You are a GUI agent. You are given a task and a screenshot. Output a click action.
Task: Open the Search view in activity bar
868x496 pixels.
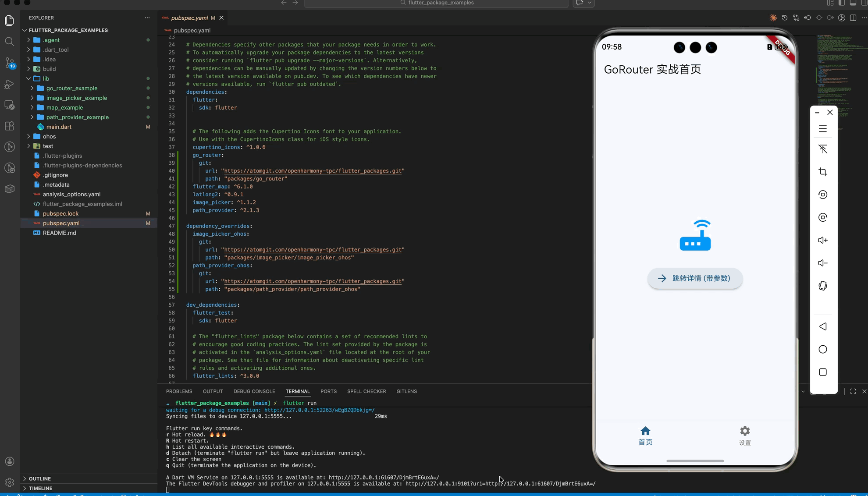pyautogui.click(x=9, y=42)
